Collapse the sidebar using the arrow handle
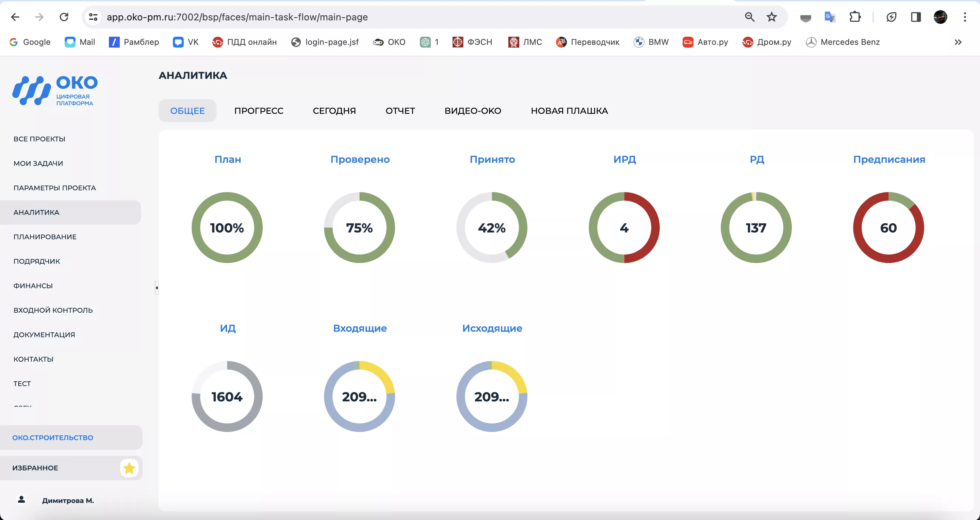 [x=157, y=288]
